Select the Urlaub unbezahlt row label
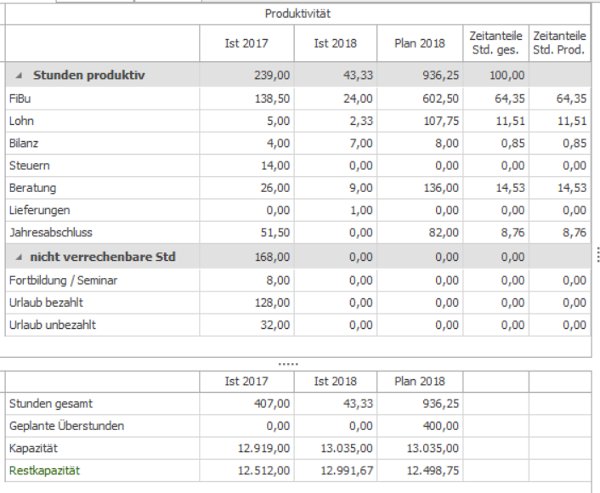This screenshot has width=600, height=493. click(52, 325)
